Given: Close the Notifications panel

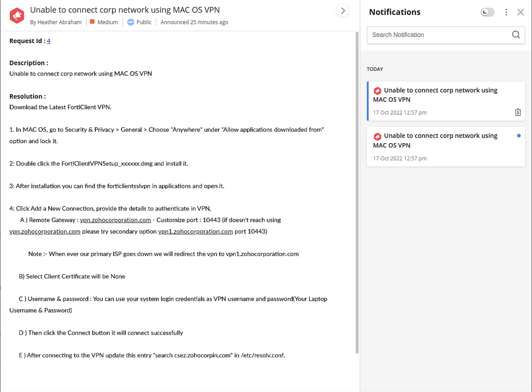Looking at the screenshot, I should pos(520,12).
